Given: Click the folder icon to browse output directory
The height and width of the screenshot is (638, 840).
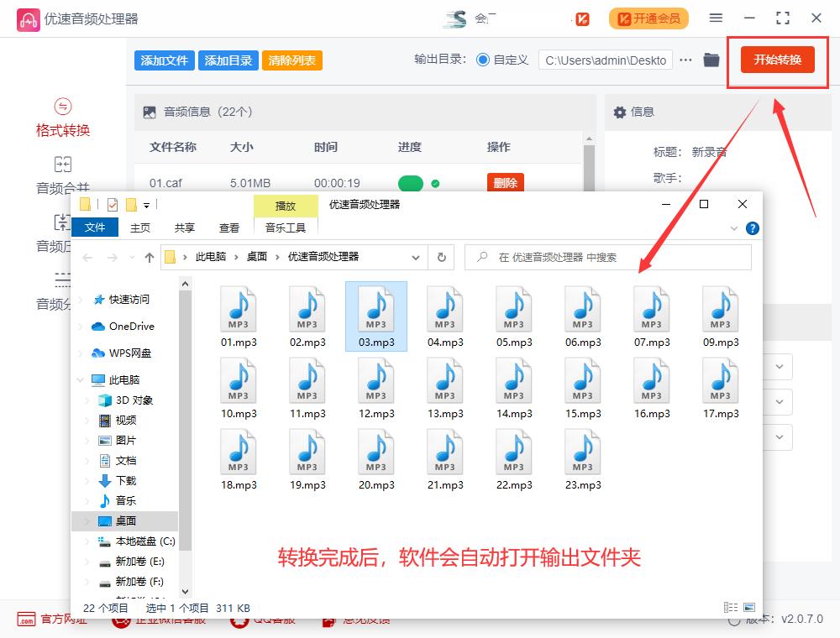Looking at the screenshot, I should tap(711, 60).
